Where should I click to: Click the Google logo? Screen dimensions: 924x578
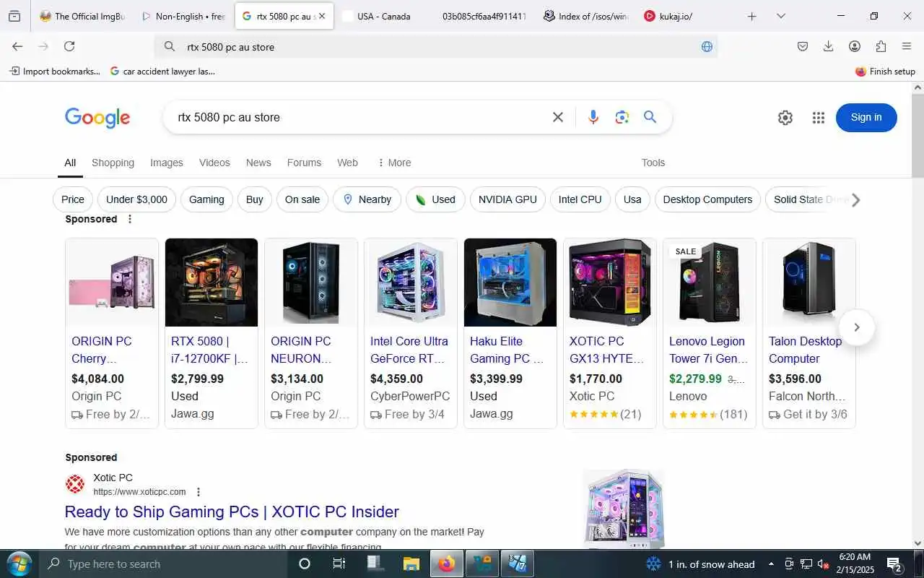[x=97, y=118]
